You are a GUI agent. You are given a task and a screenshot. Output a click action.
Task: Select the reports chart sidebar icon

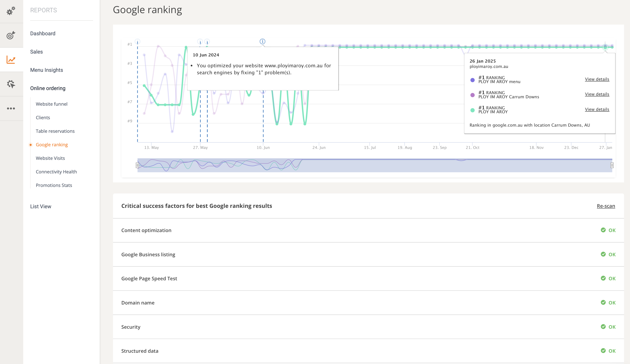click(x=11, y=60)
